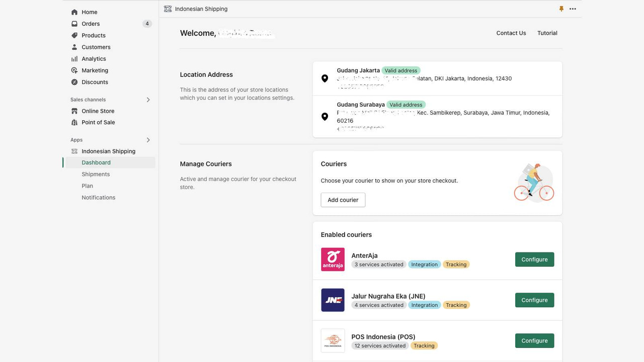The image size is (644, 362).
Task: Click the Orders count badge 4
Action: click(147, 24)
